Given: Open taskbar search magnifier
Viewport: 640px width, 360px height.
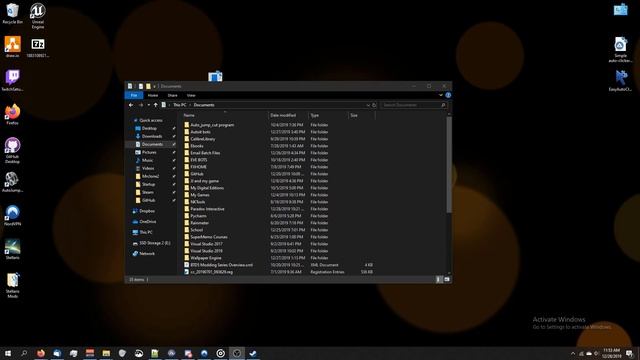Looking at the screenshot, I should 24,353.
